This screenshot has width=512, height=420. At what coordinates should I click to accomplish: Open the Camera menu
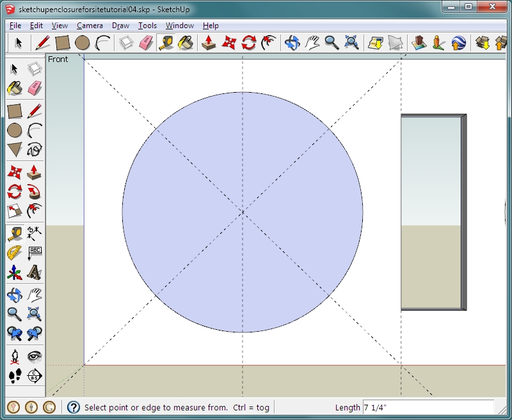pos(90,26)
